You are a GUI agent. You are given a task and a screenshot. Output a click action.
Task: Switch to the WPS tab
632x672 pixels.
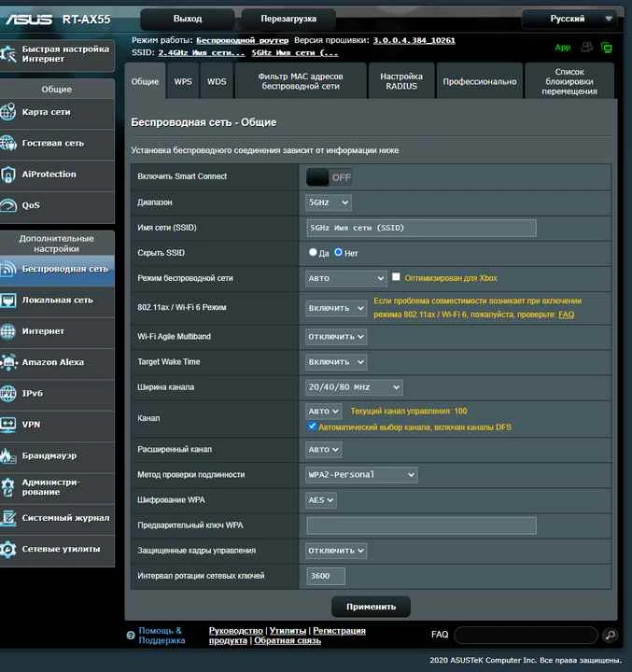click(183, 81)
